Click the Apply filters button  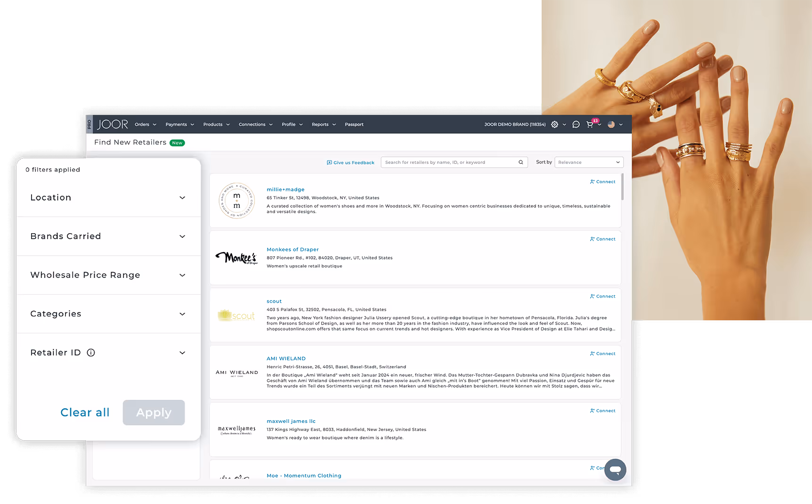tap(154, 413)
